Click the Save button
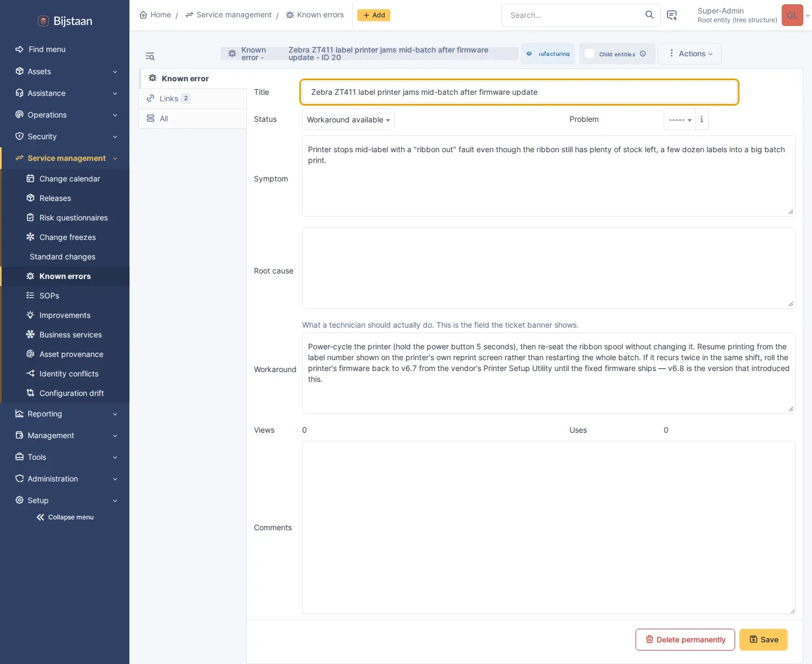 click(x=763, y=640)
